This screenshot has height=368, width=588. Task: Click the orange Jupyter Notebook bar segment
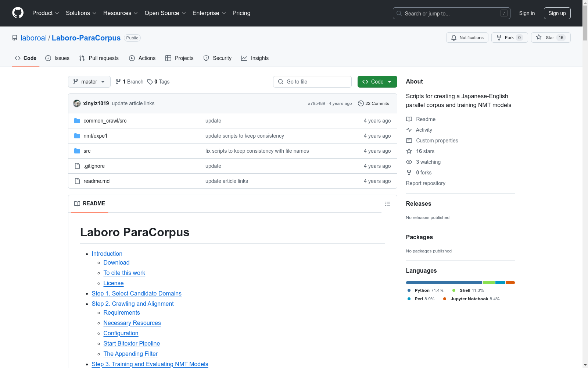pyautogui.click(x=510, y=283)
